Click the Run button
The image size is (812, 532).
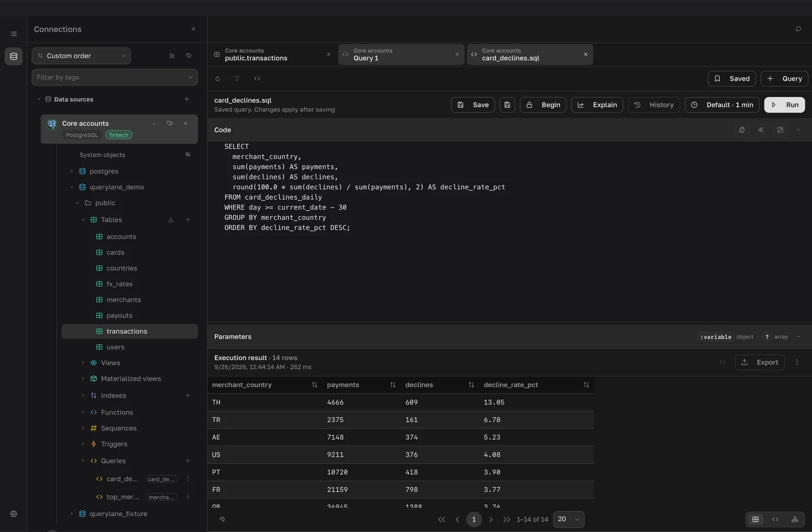point(785,105)
